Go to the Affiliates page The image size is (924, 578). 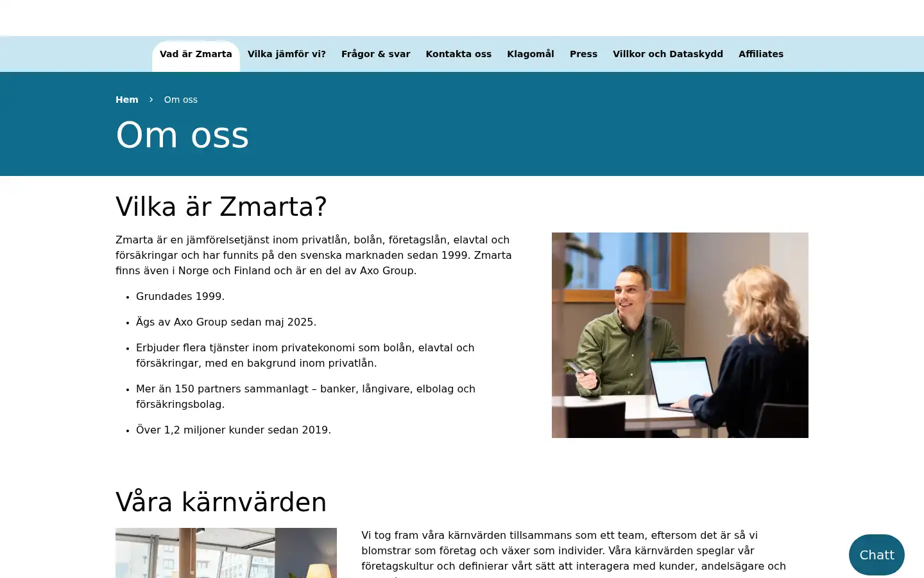(x=761, y=54)
